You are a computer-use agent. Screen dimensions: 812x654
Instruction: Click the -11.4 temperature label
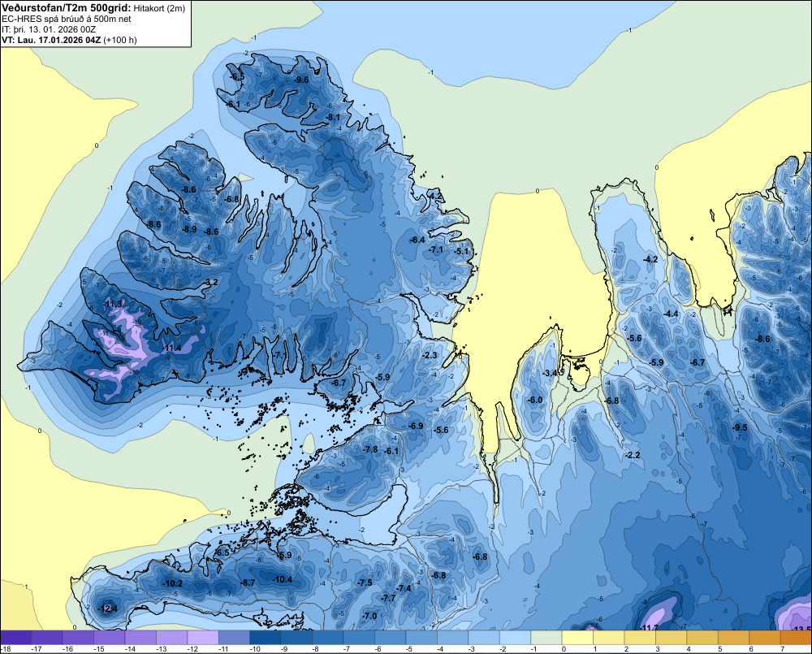tap(172, 349)
